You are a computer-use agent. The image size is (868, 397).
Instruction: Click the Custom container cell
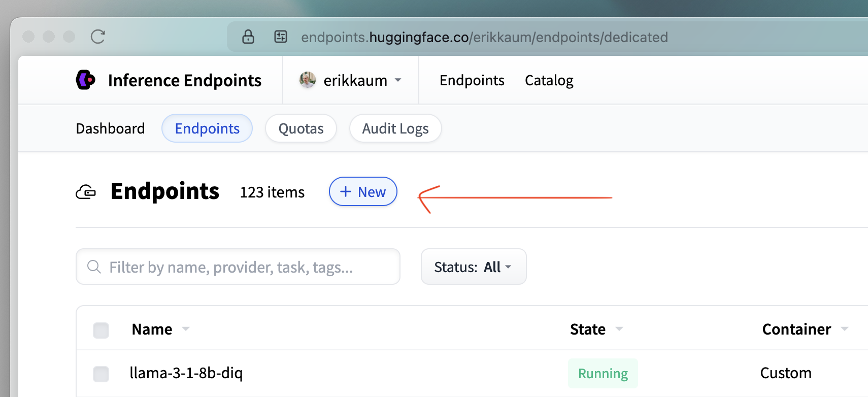786,373
